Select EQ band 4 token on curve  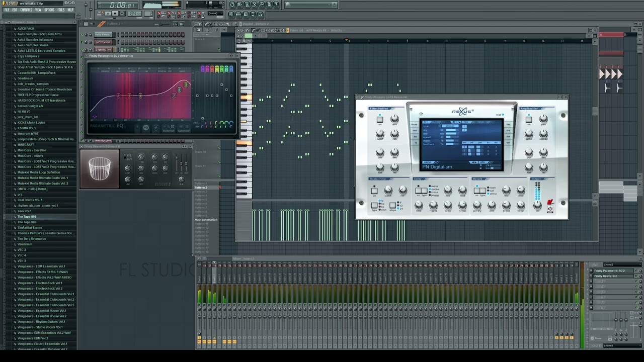(x=140, y=96)
